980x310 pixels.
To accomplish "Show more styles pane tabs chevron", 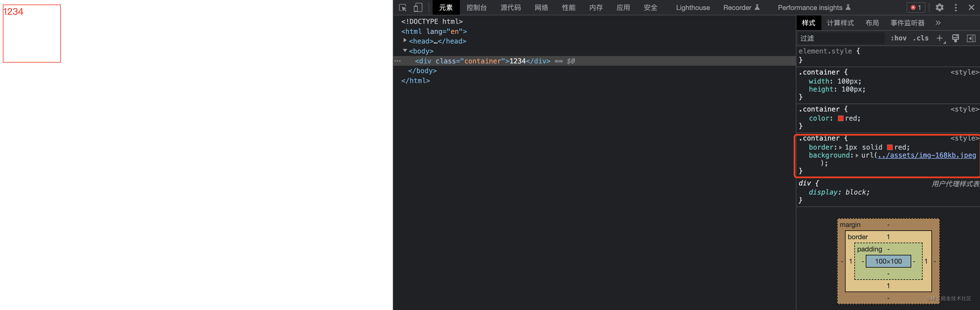I will click(938, 23).
